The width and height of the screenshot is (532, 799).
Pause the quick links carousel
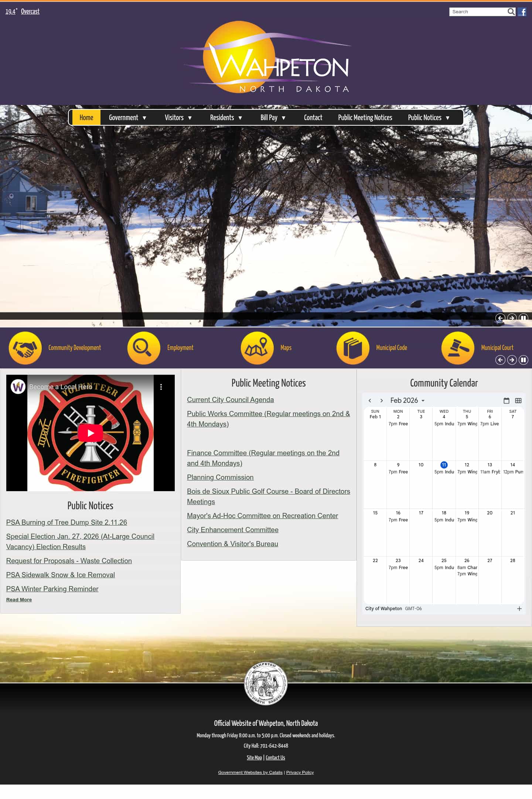pos(524,360)
